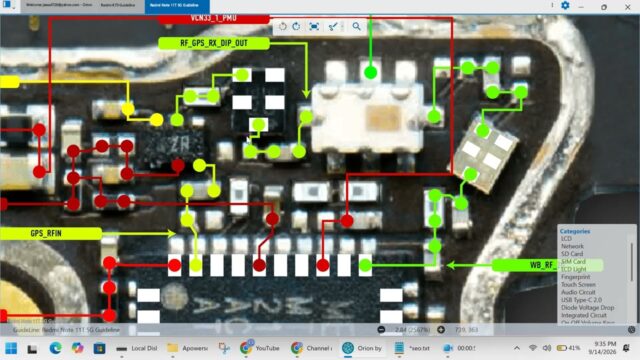Open the app menu icon at top-left
Screen dimensions: 640x360
tap(7, 5)
